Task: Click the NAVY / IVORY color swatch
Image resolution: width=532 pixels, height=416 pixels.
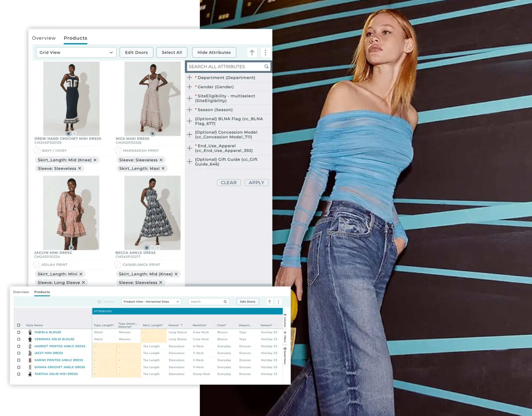Action: (37, 151)
